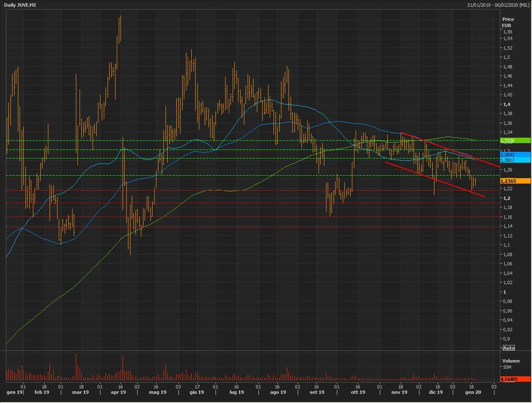Viewport: 532px width, 403px height.
Task: Click the Daily JUVE.MI chart title
Action: pos(20,5)
